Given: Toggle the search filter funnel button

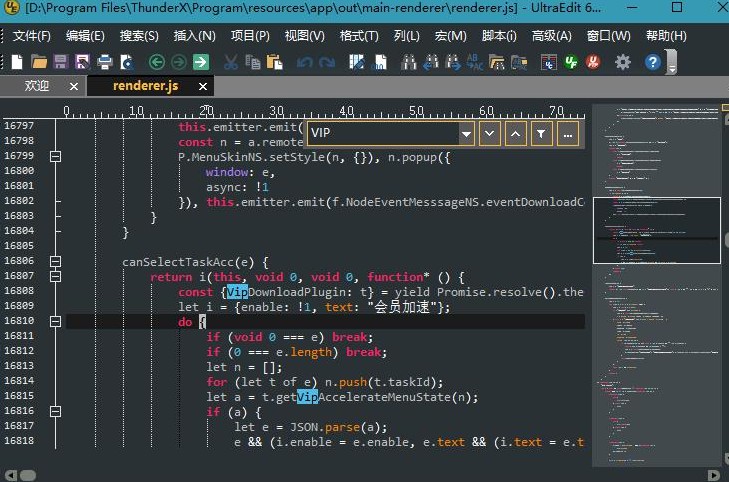Looking at the screenshot, I should [541, 134].
